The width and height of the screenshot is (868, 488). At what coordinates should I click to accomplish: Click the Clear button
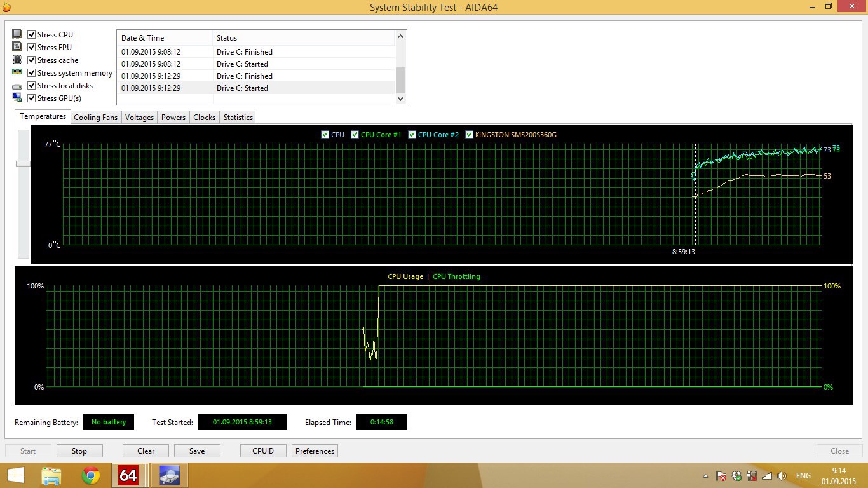click(146, 451)
